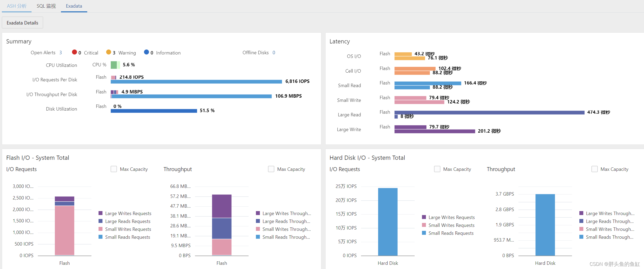644x269 pixels.
Task: Click the CPU utilization 5.6 % bar
Action: (115, 65)
